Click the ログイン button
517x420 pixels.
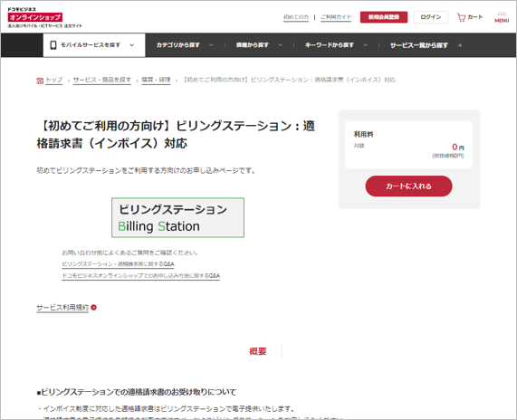tap(431, 17)
